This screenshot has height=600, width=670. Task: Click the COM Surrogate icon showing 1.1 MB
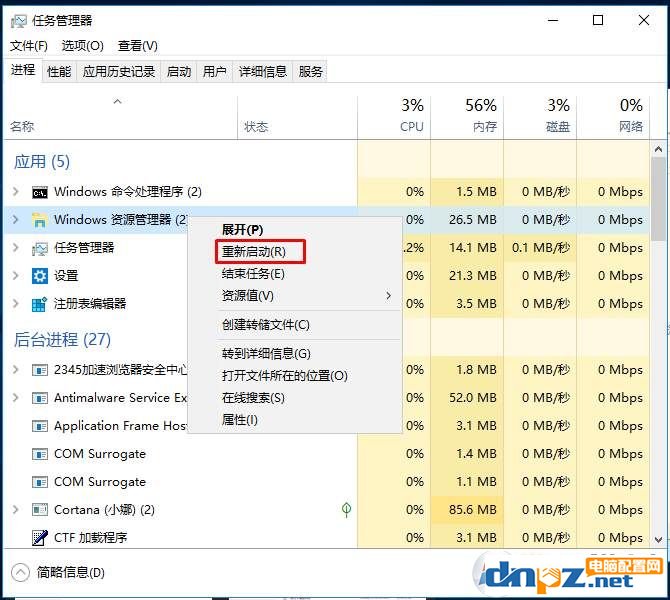[x=40, y=482]
